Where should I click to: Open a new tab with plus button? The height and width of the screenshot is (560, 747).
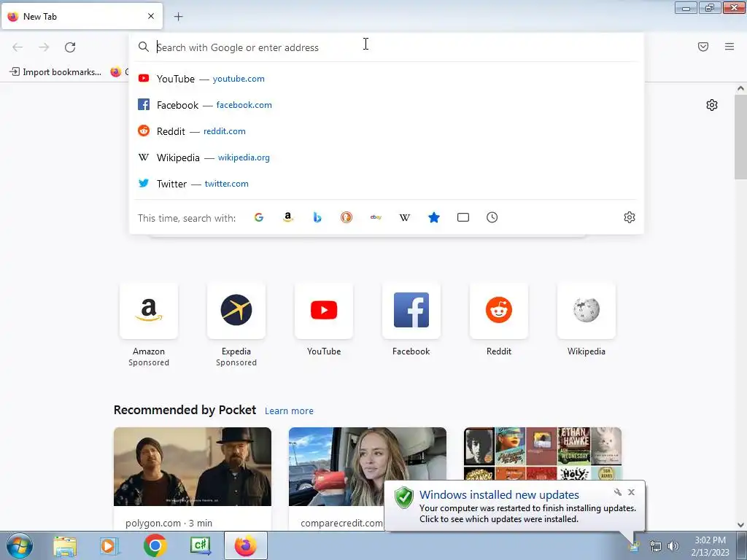(178, 17)
